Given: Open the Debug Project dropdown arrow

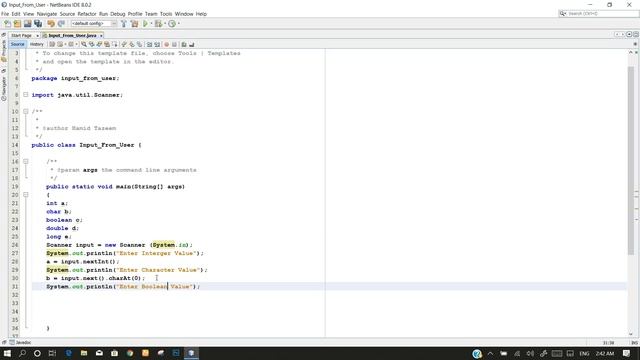Looking at the screenshot, I should click(x=165, y=24).
